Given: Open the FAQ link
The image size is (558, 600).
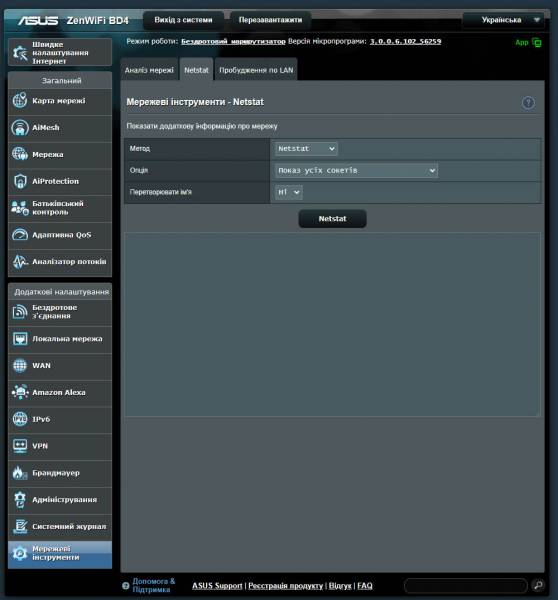Looking at the screenshot, I should click(365, 586).
